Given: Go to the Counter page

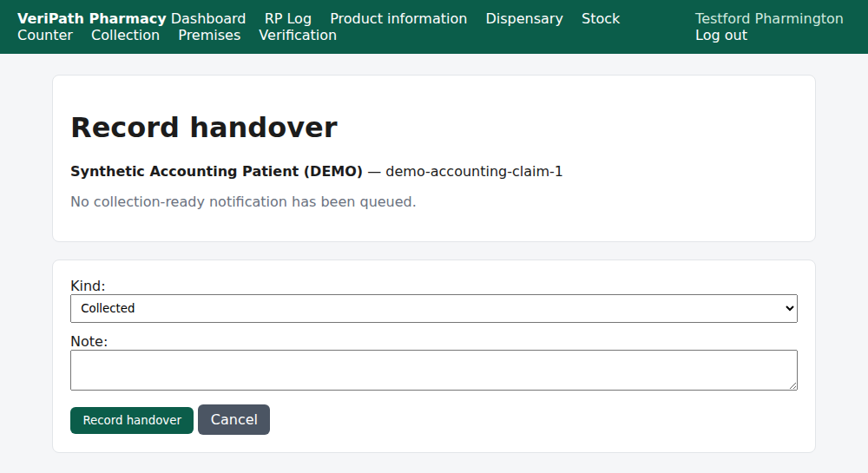Looking at the screenshot, I should click(x=45, y=35).
